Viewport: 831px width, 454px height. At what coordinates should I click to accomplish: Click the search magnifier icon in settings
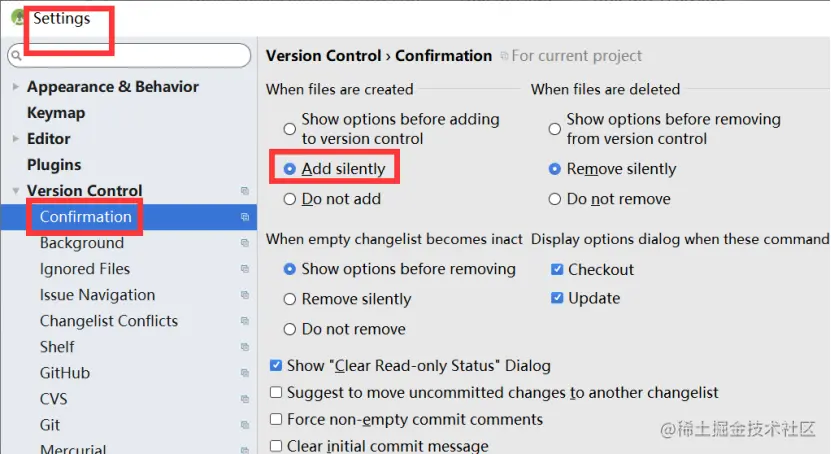click(17, 55)
